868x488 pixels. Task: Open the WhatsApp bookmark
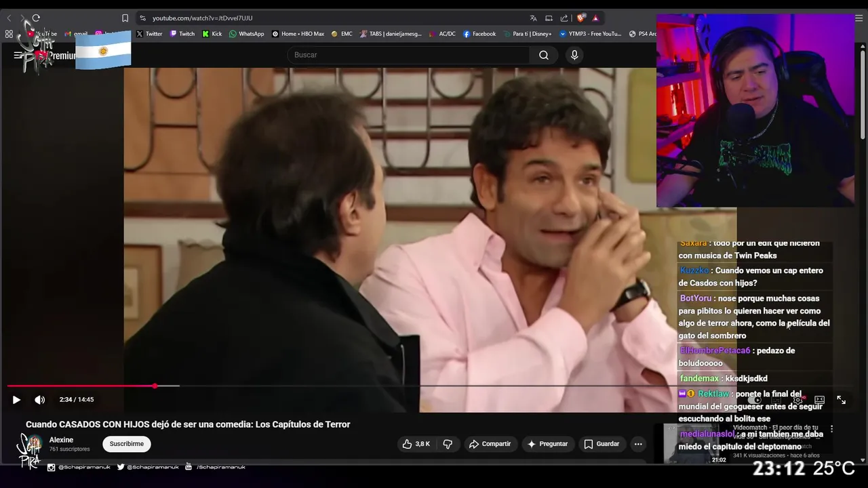coord(247,34)
